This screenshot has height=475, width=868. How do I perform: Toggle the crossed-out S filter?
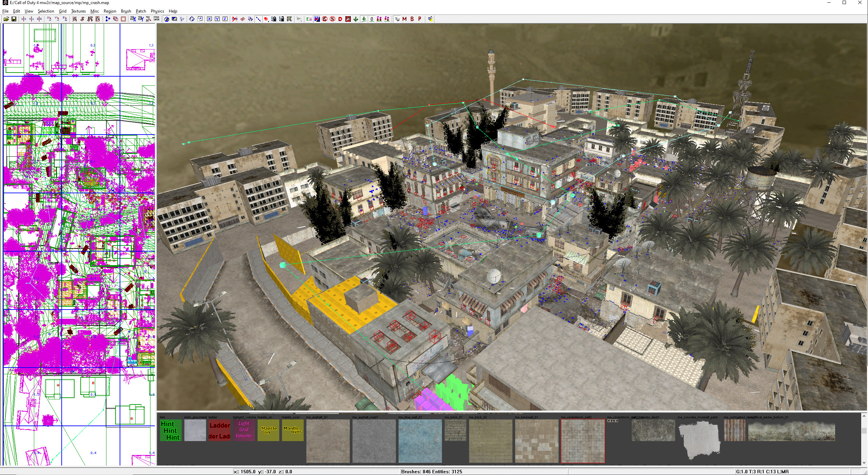click(332, 19)
